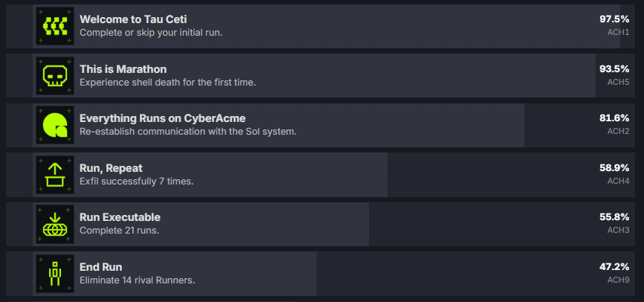Click the description 'Eliminate 14 rival Runners.'

coord(137,280)
